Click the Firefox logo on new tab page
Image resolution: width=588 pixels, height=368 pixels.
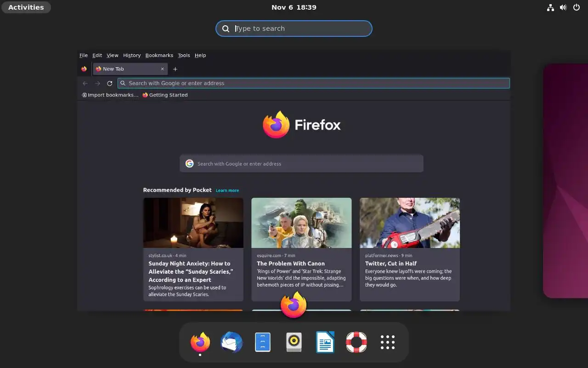[x=302, y=125]
